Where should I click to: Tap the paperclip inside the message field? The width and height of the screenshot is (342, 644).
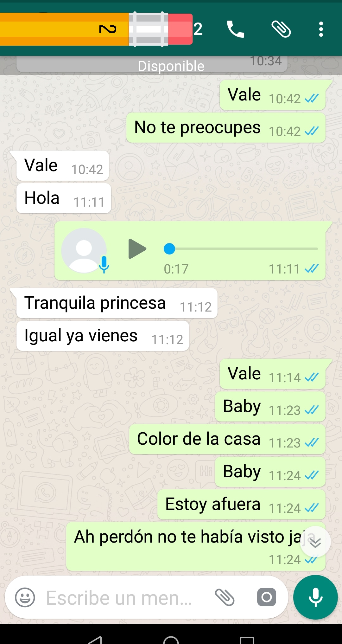click(x=225, y=597)
